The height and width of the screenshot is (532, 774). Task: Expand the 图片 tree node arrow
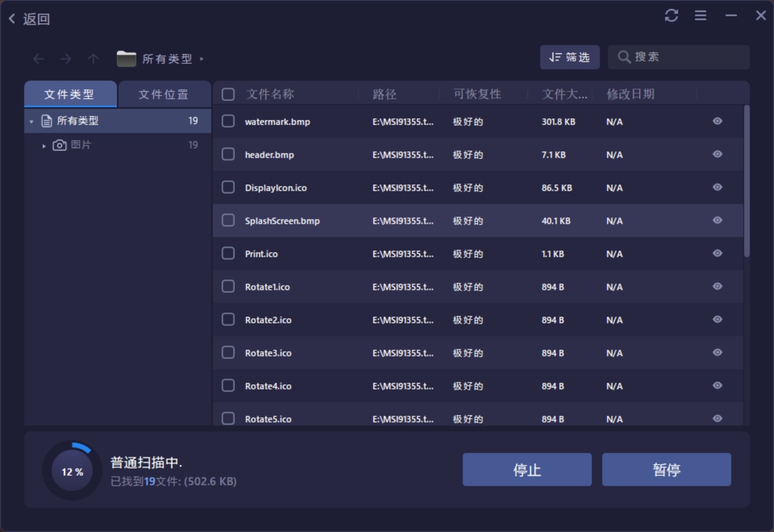(44, 146)
